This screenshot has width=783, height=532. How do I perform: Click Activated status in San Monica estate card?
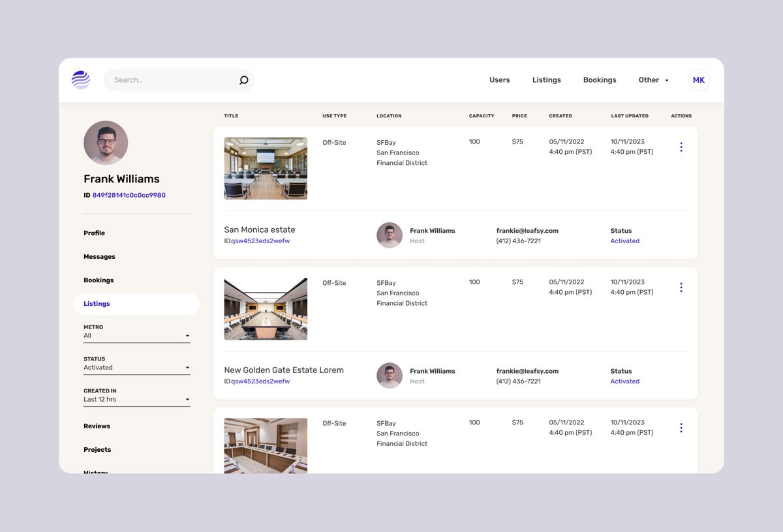coord(625,241)
